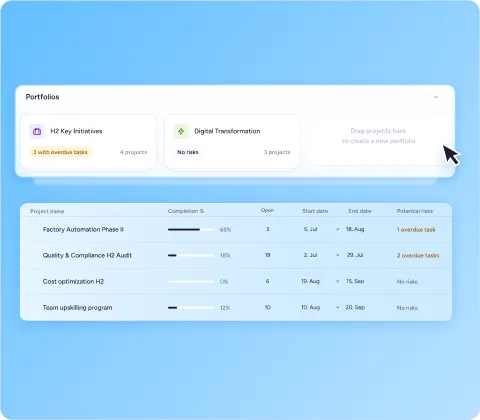Viewport: 480px width, 420px height.
Task: Sort by the Potential risks column header
Action: 415,211
